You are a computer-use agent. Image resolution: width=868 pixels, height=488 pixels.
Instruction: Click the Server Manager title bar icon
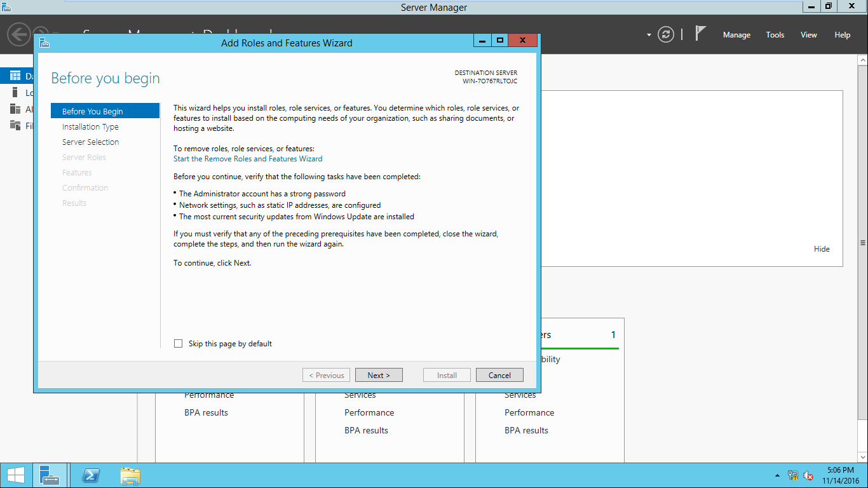coord(6,7)
